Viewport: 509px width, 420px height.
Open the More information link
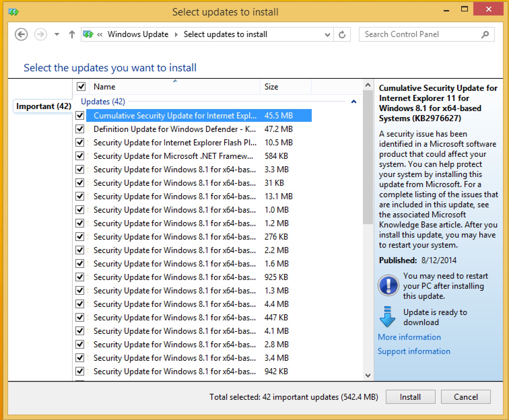coord(409,337)
